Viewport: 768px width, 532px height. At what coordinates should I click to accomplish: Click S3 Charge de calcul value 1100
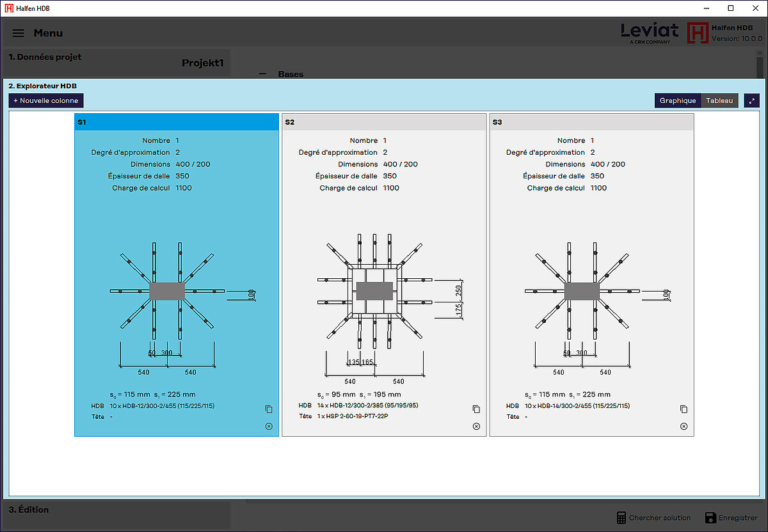tap(598, 188)
